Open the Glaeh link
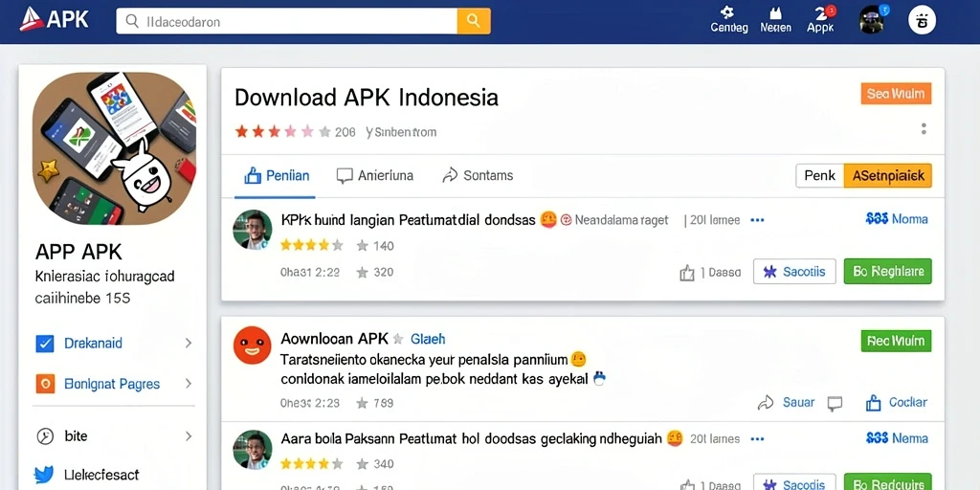The height and width of the screenshot is (490, 980). click(428, 339)
